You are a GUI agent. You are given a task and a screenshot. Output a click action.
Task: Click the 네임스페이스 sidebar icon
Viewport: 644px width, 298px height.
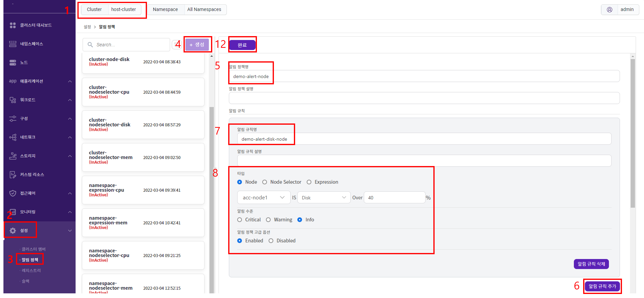point(13,44)
